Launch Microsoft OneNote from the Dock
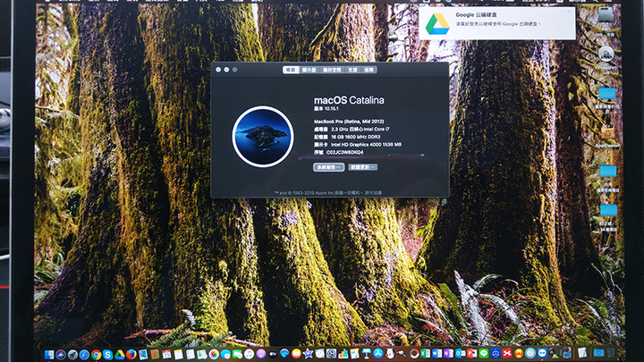This screenshot has width=644, height=362. point(448,354)
